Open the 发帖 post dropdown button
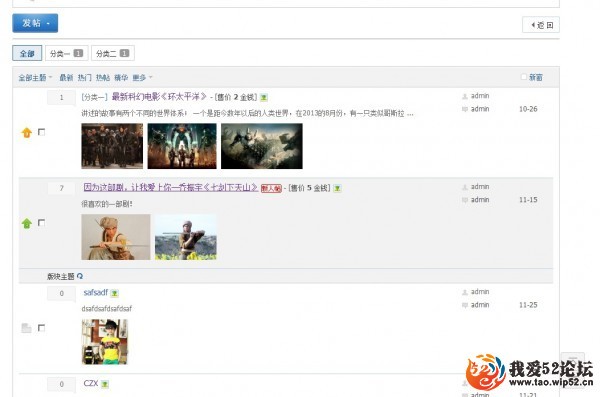 coord(35,23)
